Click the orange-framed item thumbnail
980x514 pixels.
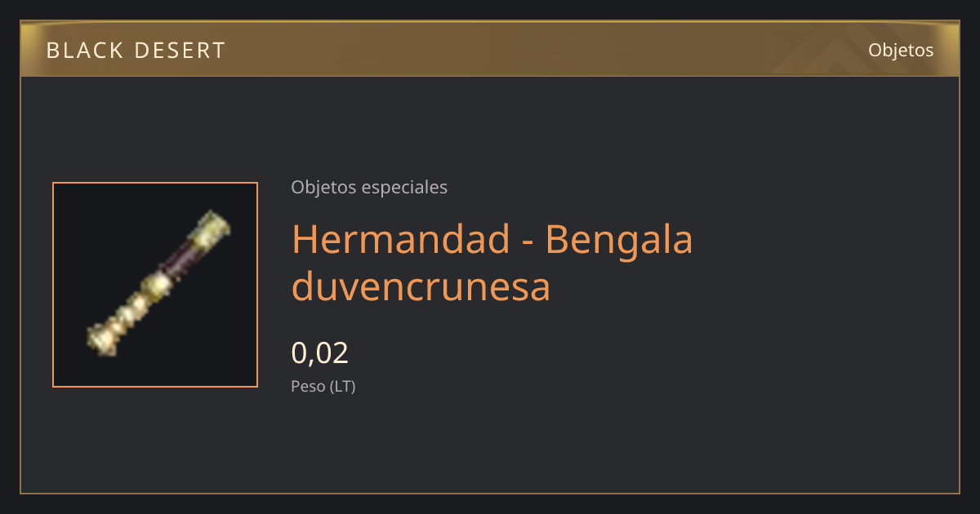click(x=155, y=285)
